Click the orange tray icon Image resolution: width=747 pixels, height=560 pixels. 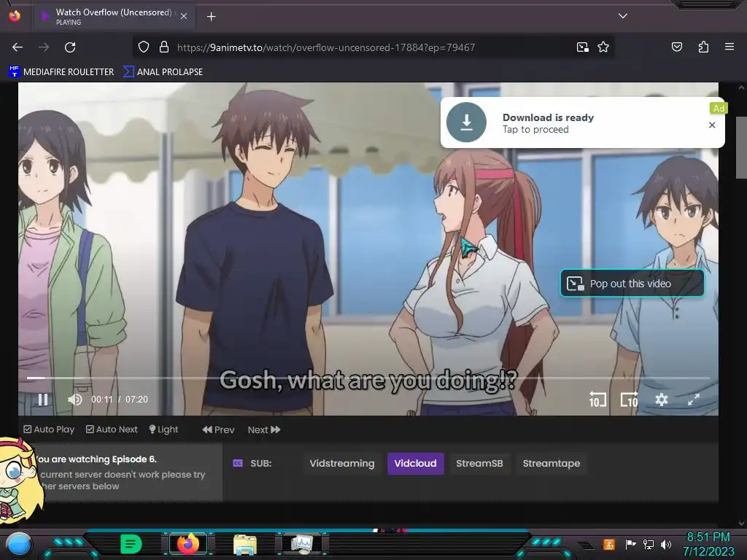pos(609,544)
